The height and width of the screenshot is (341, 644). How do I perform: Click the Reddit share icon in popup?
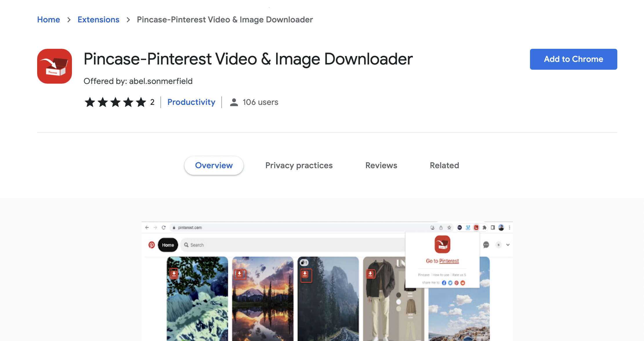pyautogui.click(x=463, y=283)
